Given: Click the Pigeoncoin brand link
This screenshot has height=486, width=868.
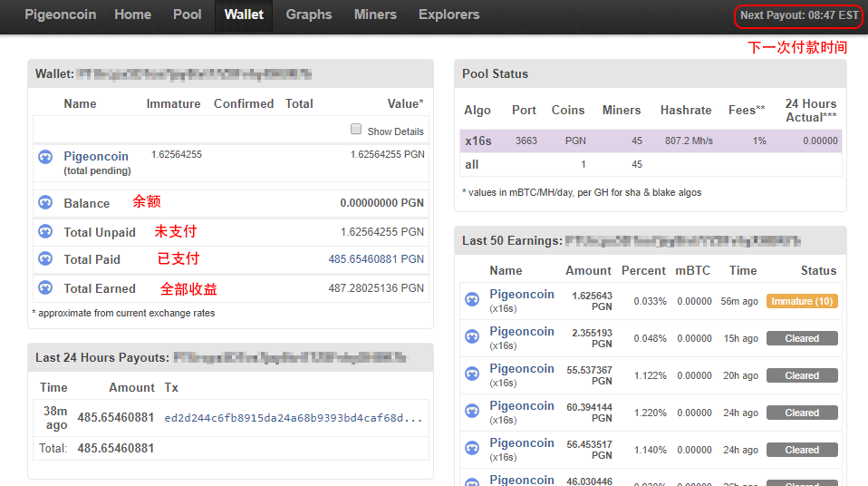Looking at the screenshot, I should click(x=61, y=15).
